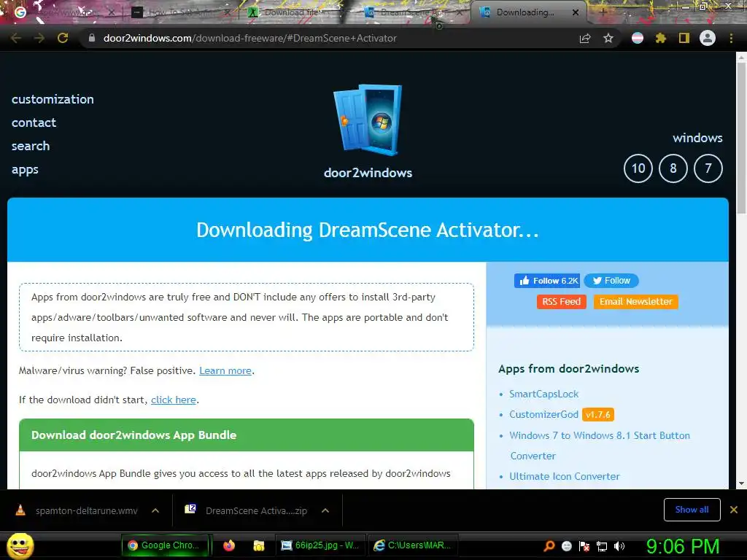This screenshot has height=560, width=747.
Task: Click the volume speaker tray icon
Action: click(619, 545)
